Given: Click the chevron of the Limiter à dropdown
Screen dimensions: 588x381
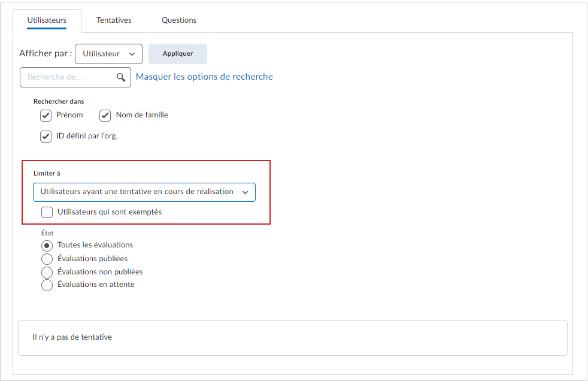Looking at the screenshot, I should tap(245, 192).
